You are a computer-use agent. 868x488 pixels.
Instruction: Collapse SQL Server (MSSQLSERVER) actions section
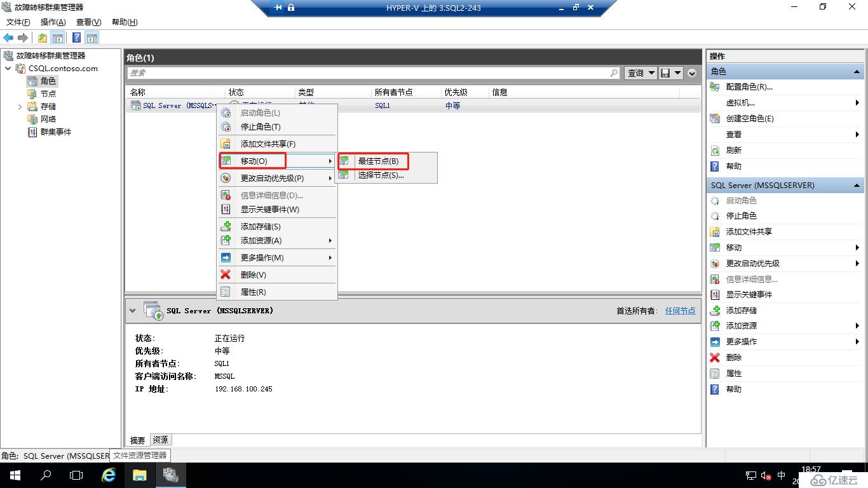click(x=857, y=186)
